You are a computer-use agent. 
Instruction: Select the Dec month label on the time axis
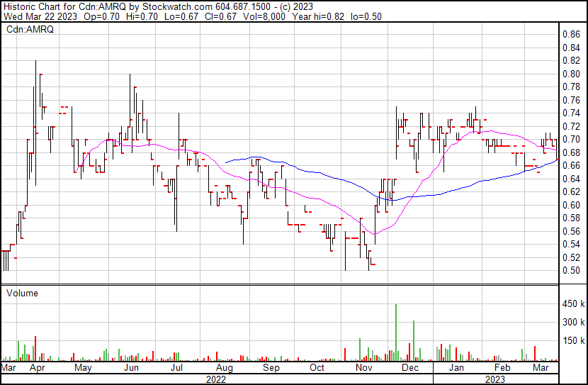(409, 369)
